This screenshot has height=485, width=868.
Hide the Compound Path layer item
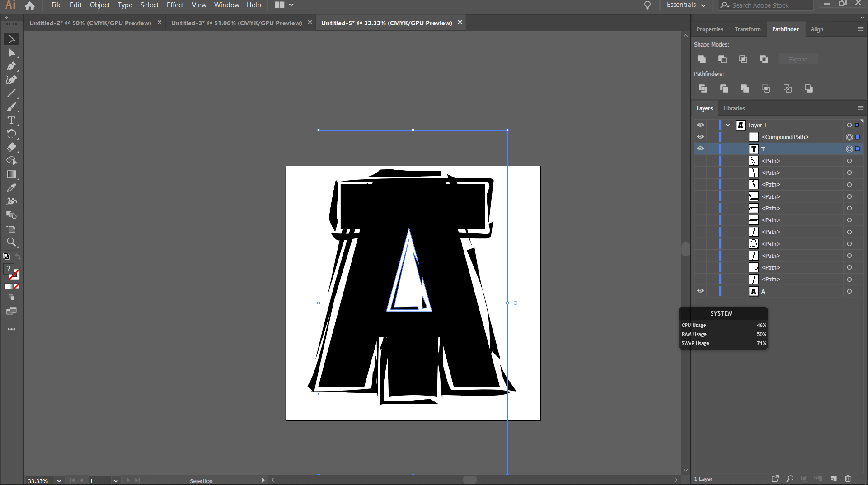(x=700, y=137)
